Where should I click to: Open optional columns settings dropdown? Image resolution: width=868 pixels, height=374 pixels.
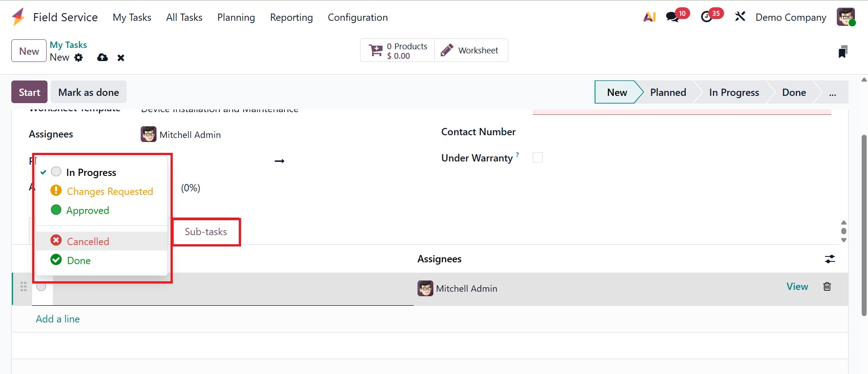[830, 259]
